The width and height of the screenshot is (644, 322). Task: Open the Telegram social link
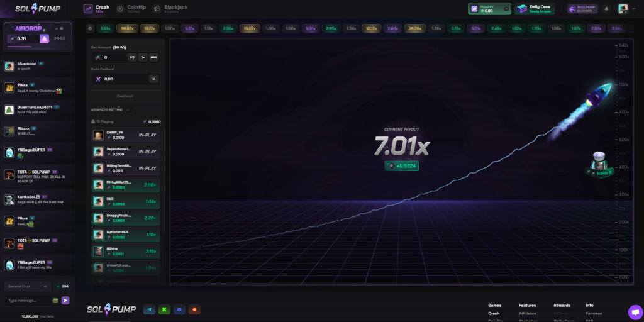(149, 309)
